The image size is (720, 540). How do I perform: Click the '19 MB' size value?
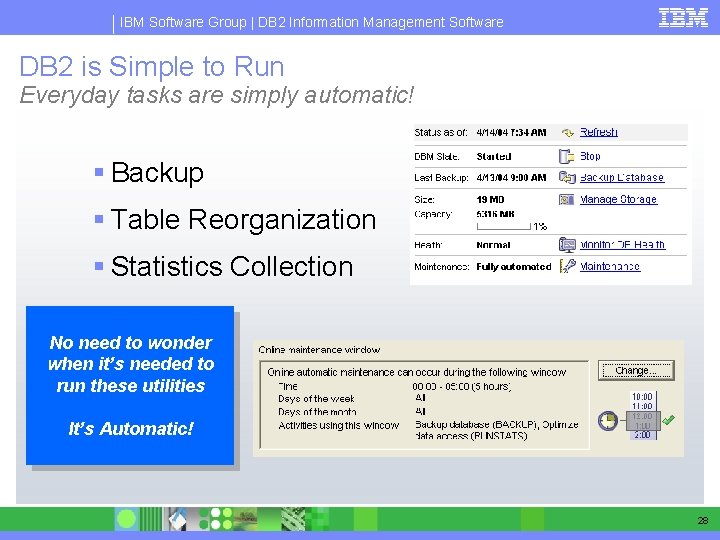pyautogui.click(x=490, y=200)
